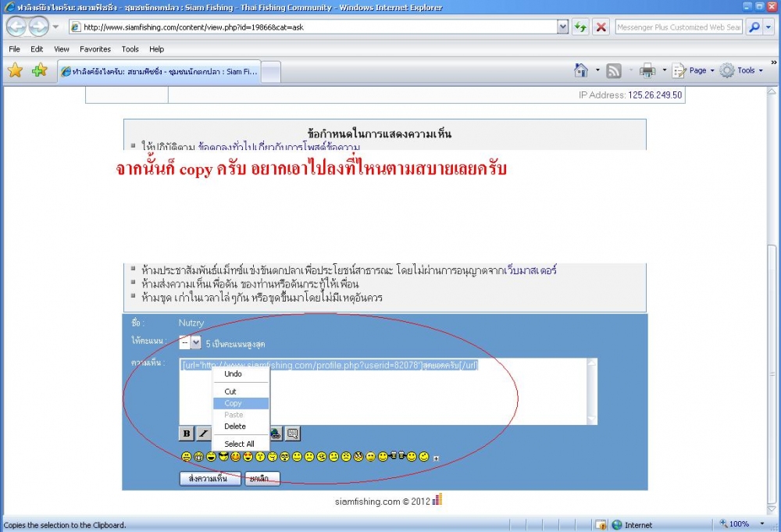
Task: Open the rating score dropdown
Action: (x=190, y=343)
